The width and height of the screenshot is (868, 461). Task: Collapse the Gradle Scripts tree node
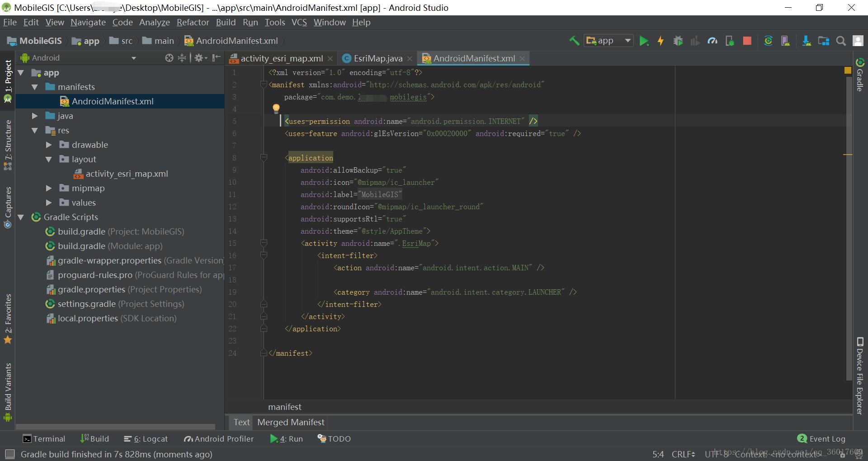pos(21,217)
